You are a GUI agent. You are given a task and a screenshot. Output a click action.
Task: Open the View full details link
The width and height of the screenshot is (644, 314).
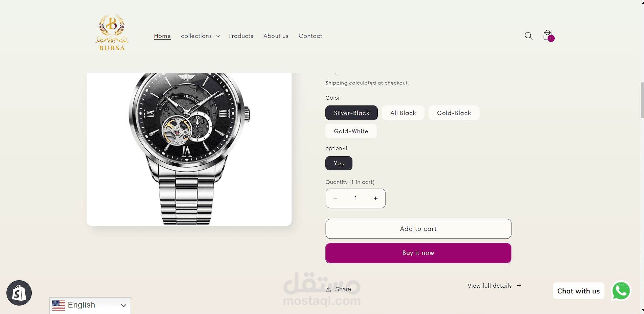pos(495,286)
